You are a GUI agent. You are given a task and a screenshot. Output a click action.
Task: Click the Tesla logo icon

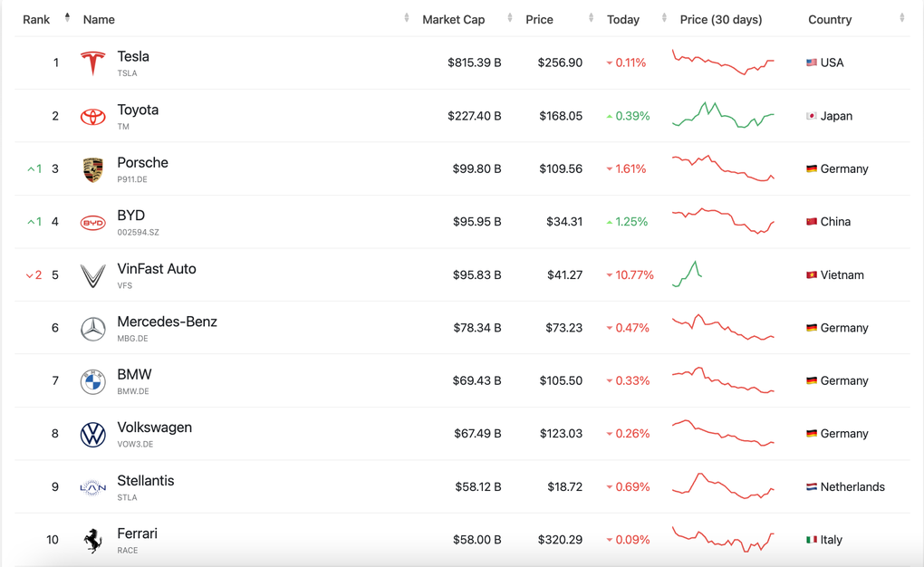click(92, 63)
